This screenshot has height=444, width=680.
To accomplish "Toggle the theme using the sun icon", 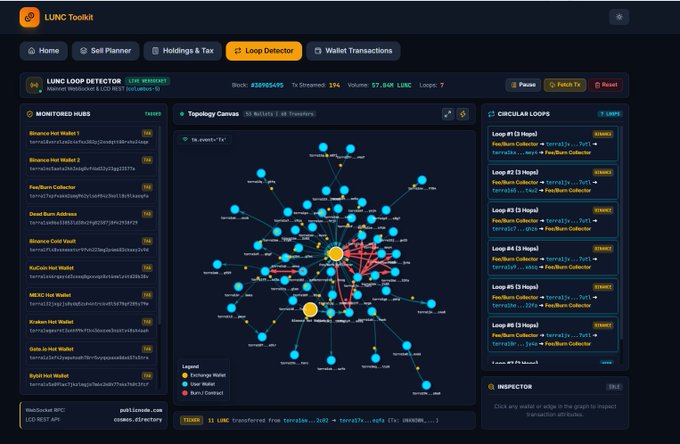I will (x=619, y=17).
